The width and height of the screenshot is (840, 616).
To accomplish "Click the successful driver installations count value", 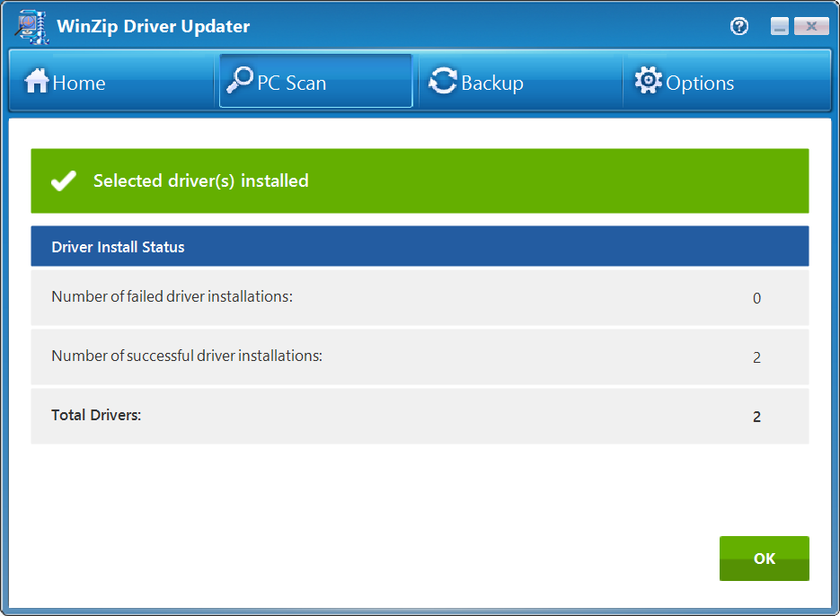I will point(756,357).
